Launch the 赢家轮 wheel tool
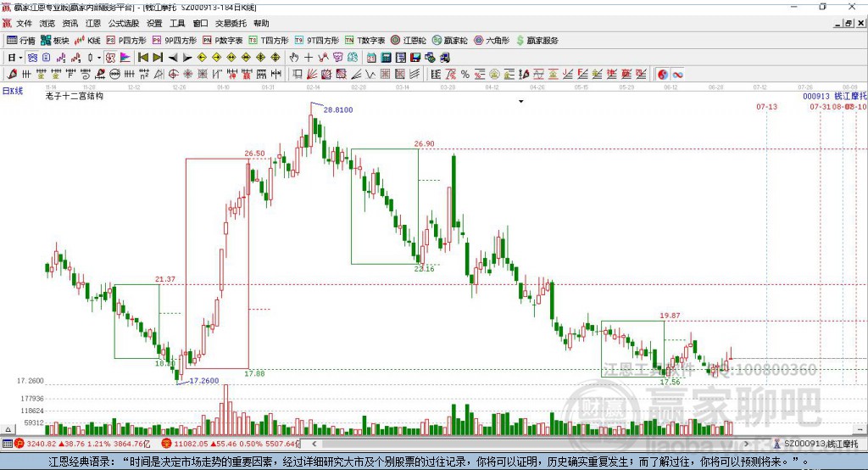 [450, 41]
